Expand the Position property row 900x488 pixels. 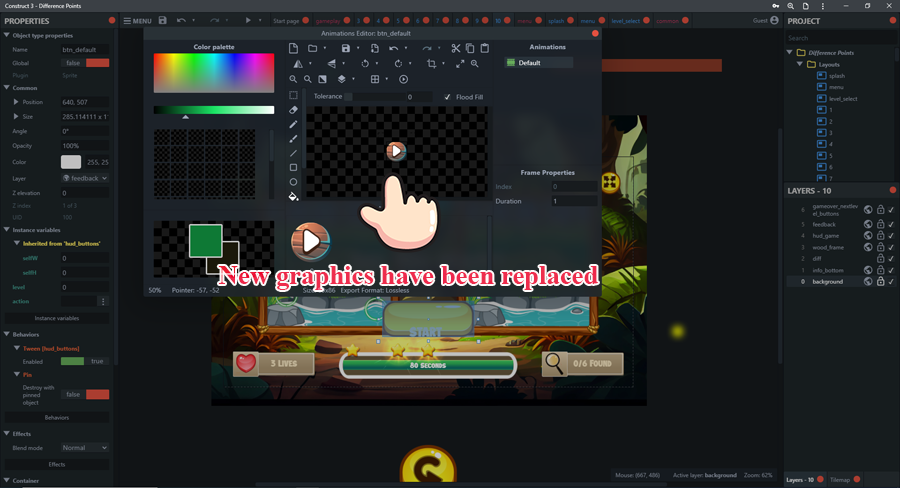click(x=15, y=102)
